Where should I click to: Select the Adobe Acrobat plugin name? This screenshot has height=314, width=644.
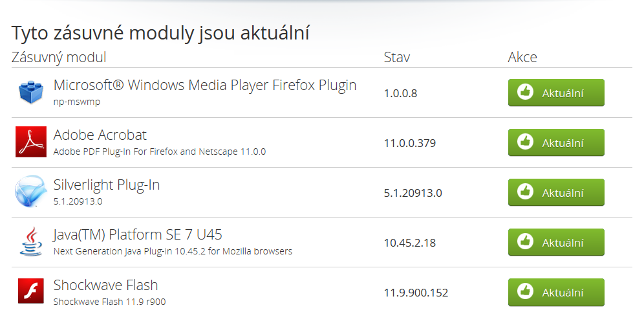point(100,135)
